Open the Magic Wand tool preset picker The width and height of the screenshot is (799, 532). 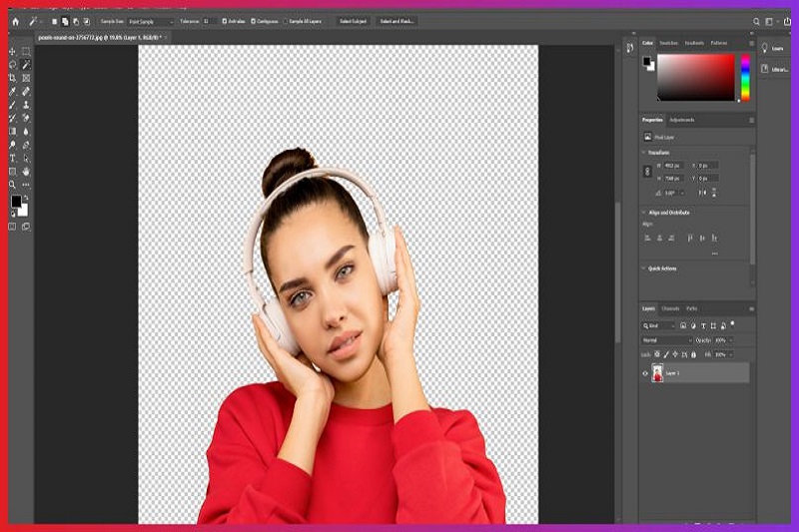pyautogui.click(x=35, y=22)
